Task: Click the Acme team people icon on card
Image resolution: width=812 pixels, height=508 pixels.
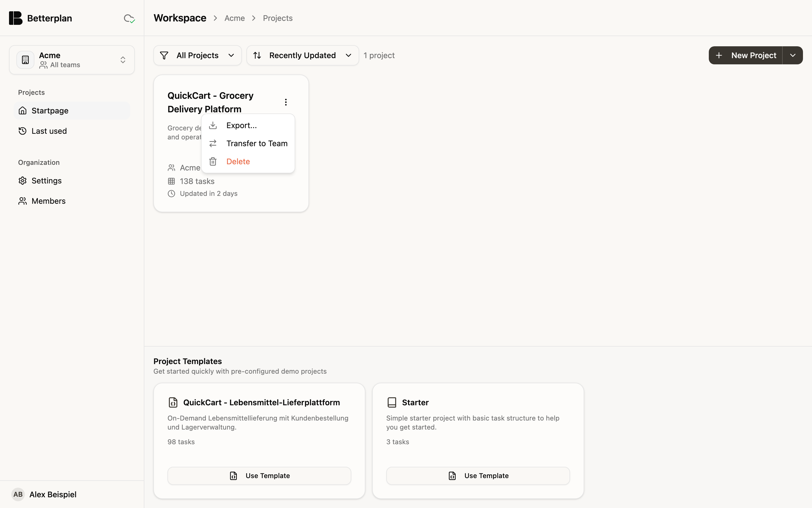Action: point(171,168)
